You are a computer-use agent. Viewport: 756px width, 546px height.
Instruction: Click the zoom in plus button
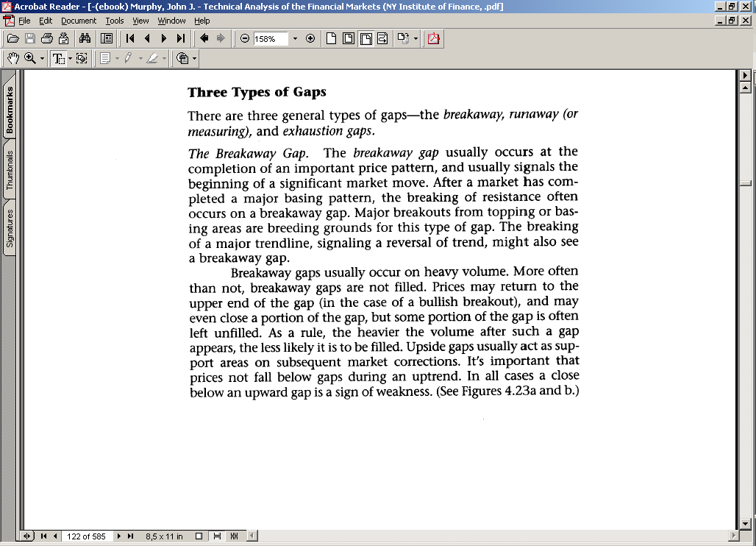pyautogui.click(x=310, y=38)
